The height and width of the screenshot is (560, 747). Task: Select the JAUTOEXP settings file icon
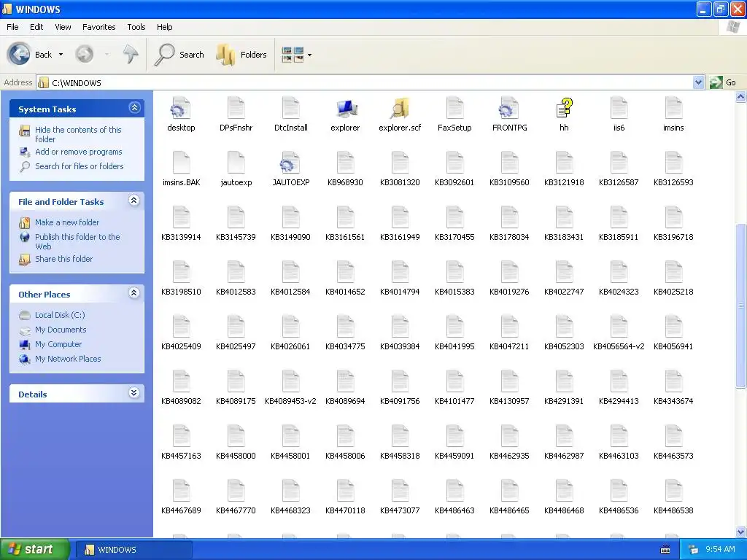290,163
